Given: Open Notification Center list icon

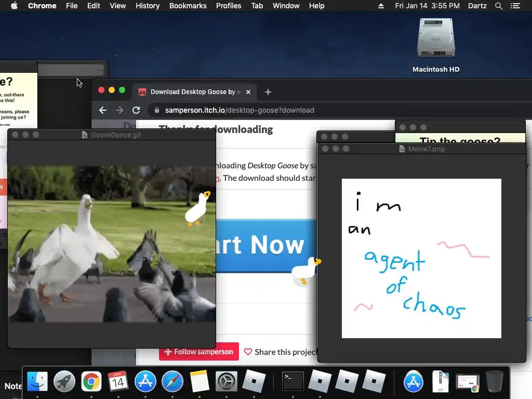Looking at the screenshot, I should coord(515,6).
